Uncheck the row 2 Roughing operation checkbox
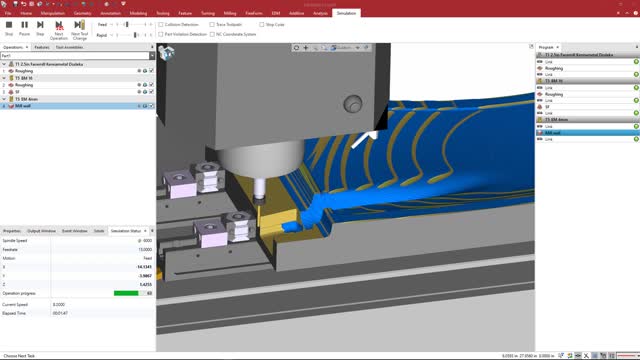 click(x=151, y=85)
